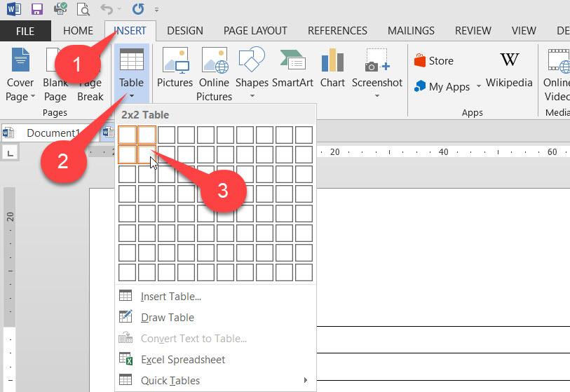Open Online Pictures tool

coord(214,74)
